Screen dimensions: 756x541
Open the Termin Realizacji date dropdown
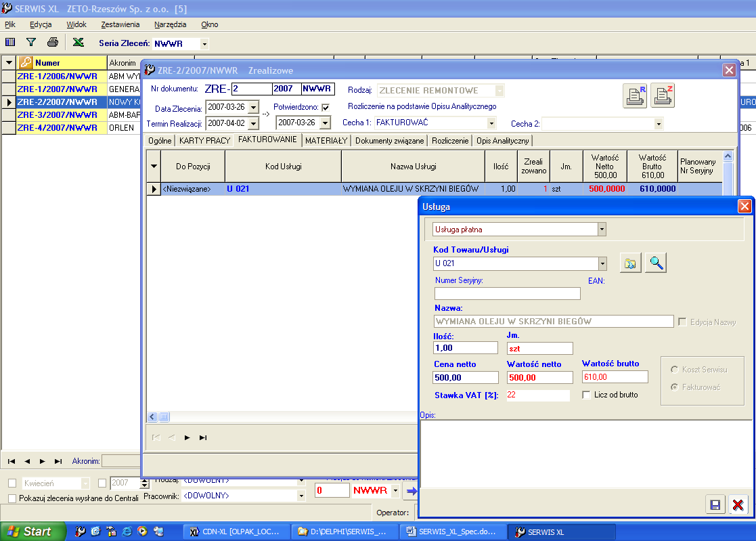[254, 123]
